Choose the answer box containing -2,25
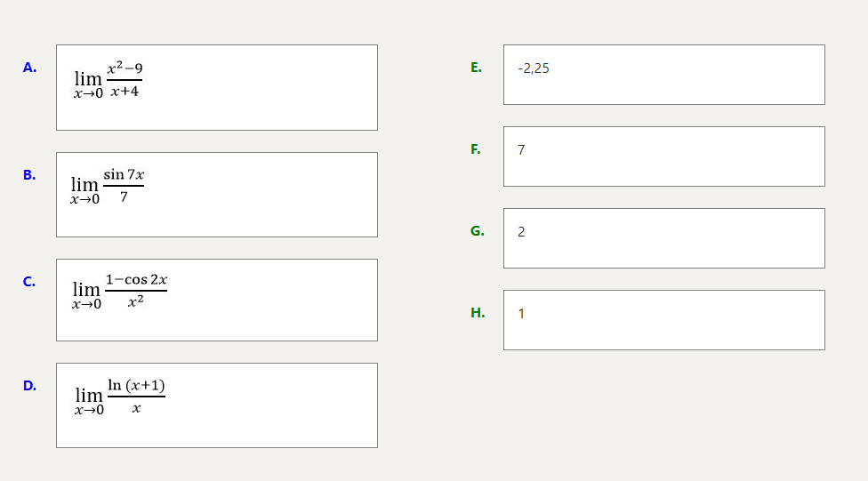The height and width of the screenshot is (481, 868). pyautogui.click(x=663, y=75)
